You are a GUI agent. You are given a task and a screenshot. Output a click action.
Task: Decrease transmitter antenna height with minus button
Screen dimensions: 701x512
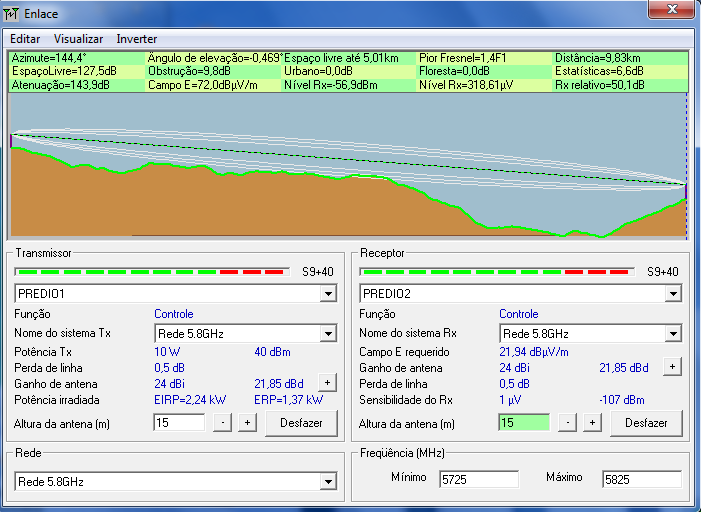(223, 423)
